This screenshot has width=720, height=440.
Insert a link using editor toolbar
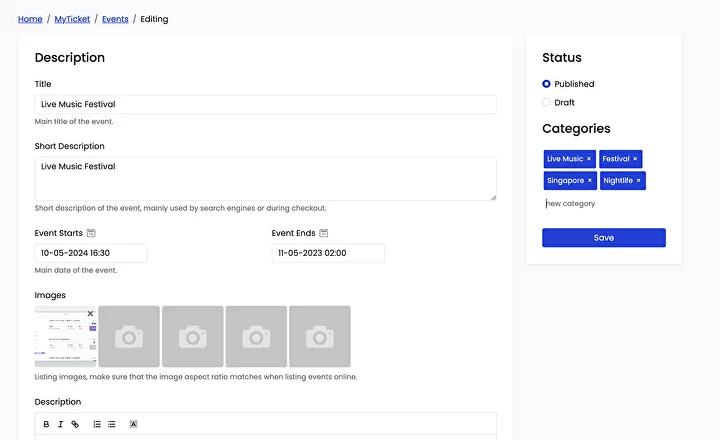[75, 424]
